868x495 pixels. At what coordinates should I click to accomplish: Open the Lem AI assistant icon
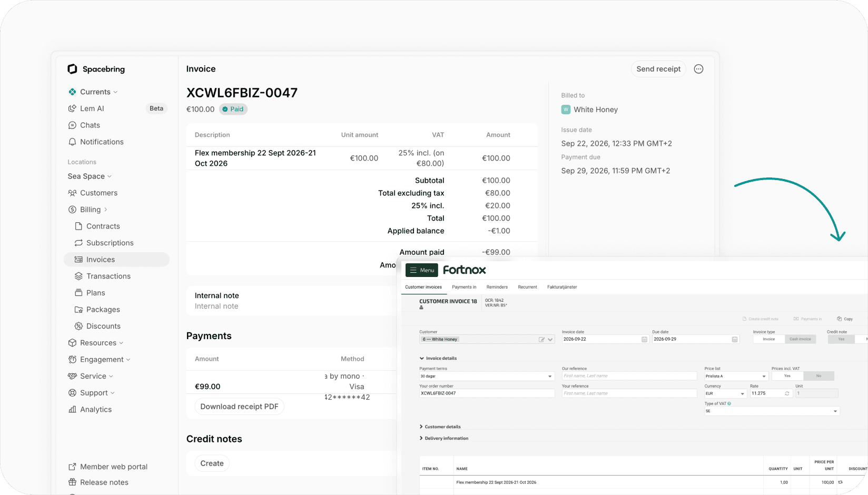point(72,108)
